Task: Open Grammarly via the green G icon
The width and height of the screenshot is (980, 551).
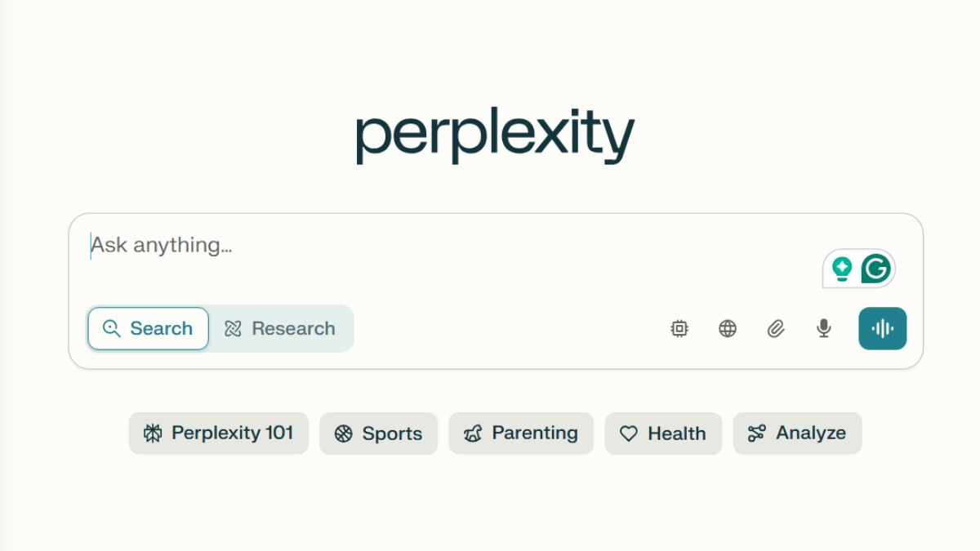Action: coord(876,268)
